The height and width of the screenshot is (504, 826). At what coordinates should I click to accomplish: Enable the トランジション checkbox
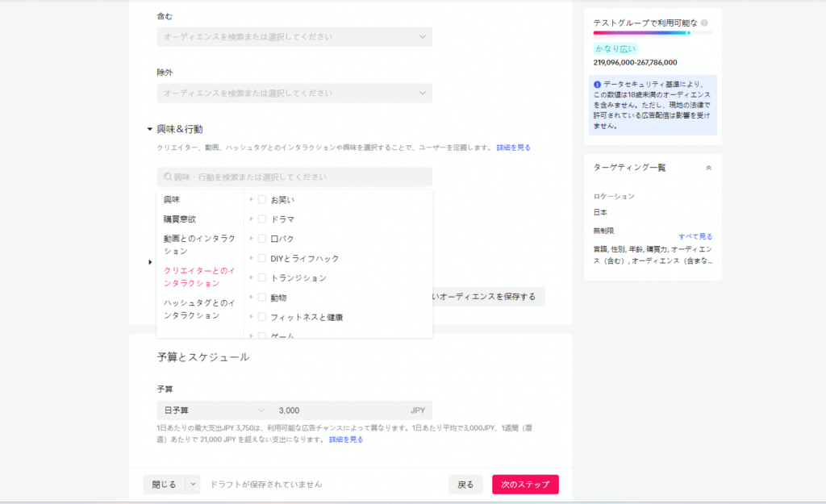pyautogui.click(x=262, y=277)
